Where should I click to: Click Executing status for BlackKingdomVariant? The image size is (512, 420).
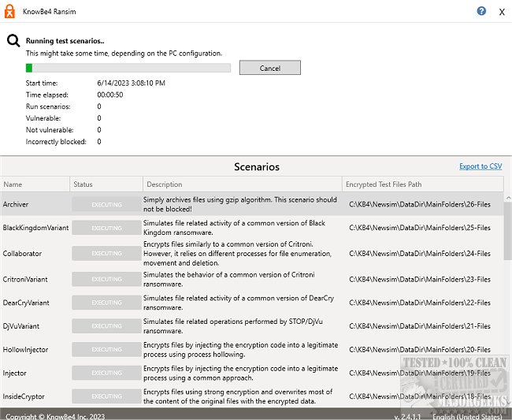[106, 228]
